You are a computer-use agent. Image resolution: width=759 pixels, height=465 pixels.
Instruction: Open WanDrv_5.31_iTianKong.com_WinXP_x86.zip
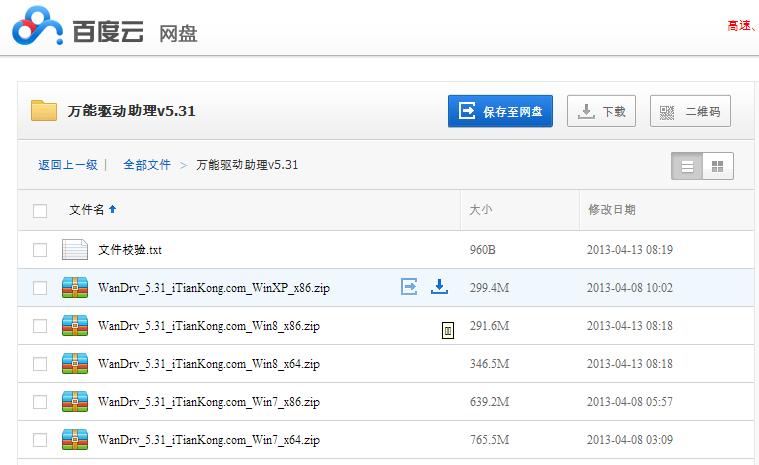coord(213,288)
